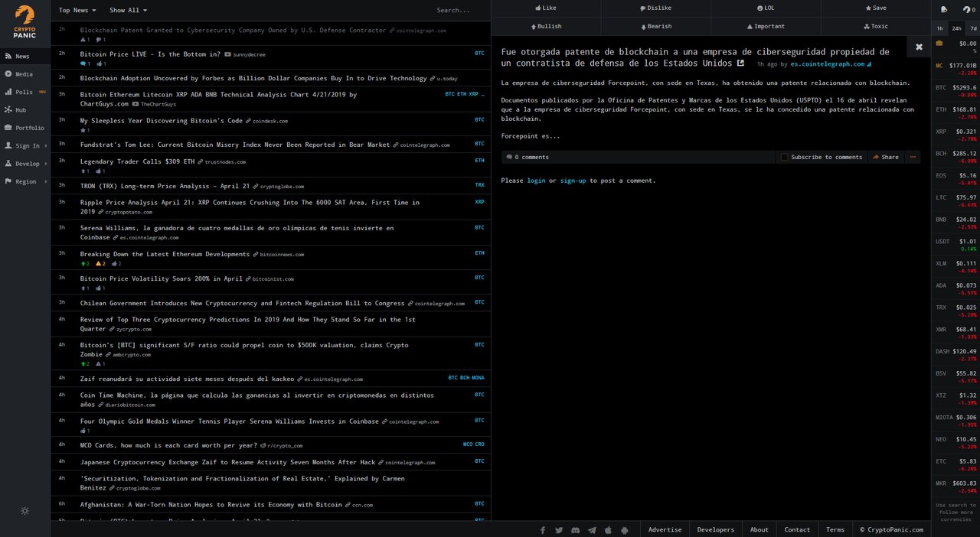
Task: Vote Dislike on the article
Action: (655, 8)
